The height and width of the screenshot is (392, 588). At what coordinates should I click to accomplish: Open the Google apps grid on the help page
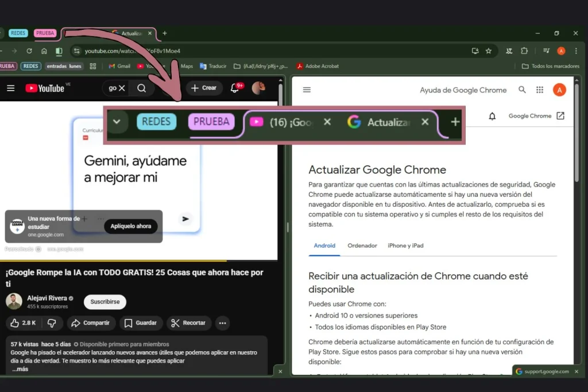click(x=539, y=90)
